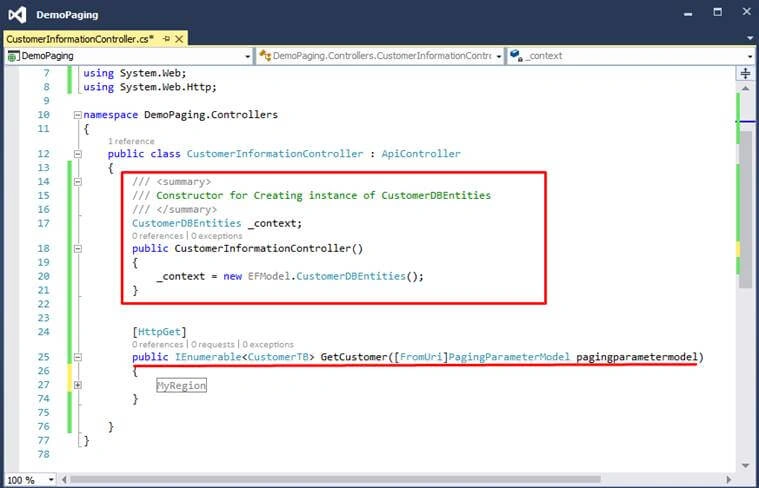759x488 pixels.
Task: Click line number 22 in the margin
Action: [44, 304]
